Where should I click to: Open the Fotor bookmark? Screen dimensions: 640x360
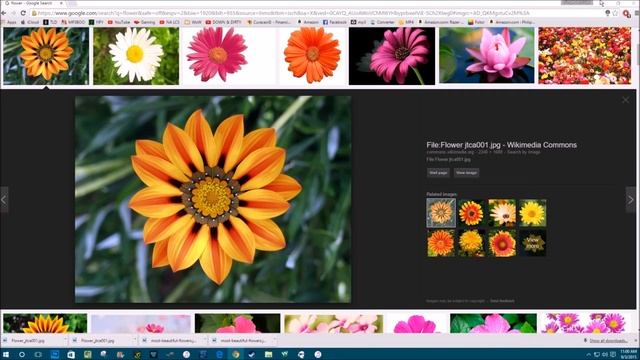pyautogui.click(x=476, y=22)
